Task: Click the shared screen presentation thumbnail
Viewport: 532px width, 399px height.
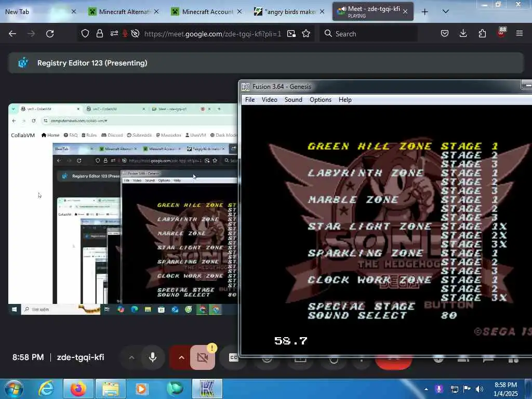Action: tap(123, 209)
